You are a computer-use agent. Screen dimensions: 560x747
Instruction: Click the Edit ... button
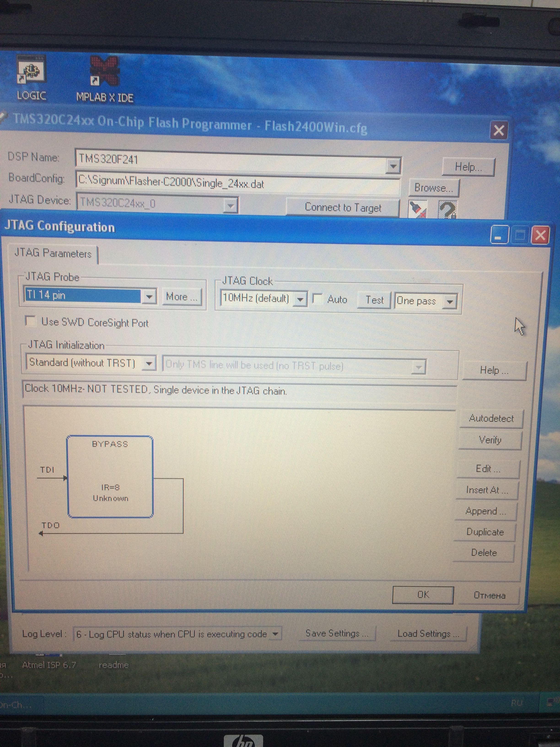[488, 469]
